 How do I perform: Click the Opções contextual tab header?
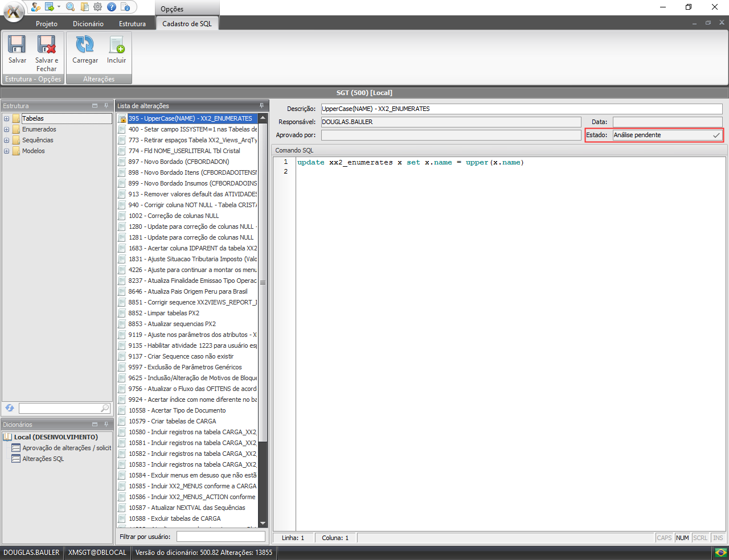187,9
